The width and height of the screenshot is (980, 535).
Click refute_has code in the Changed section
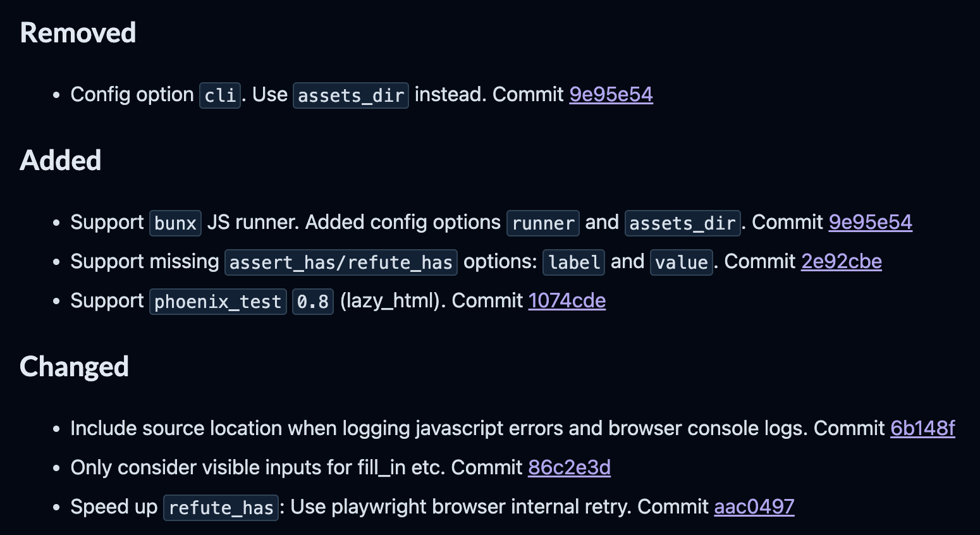[x=221, y=508]
